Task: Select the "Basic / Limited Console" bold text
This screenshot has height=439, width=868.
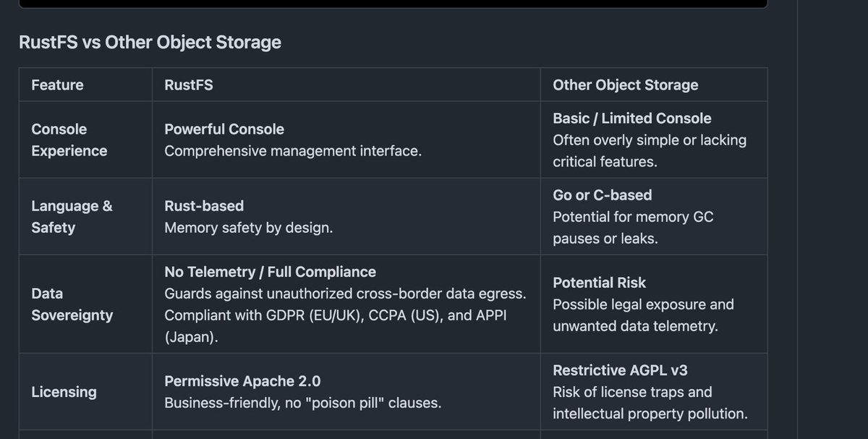Action: pos(631,118)
